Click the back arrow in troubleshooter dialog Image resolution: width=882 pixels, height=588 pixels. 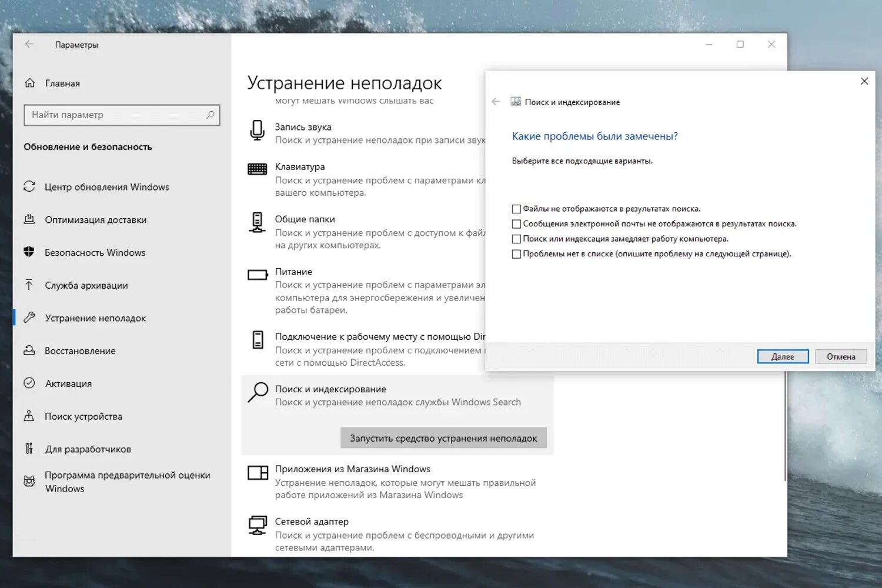click(496, 102)
